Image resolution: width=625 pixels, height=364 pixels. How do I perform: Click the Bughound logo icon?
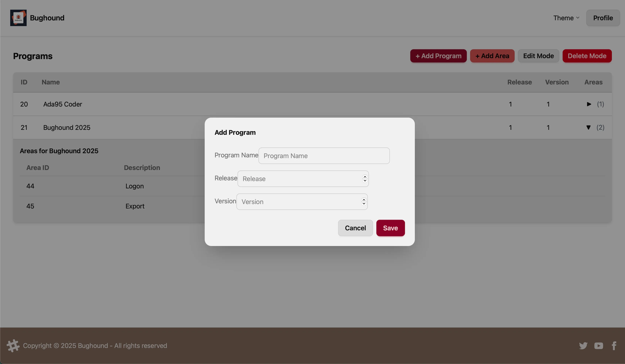[18, 18]
